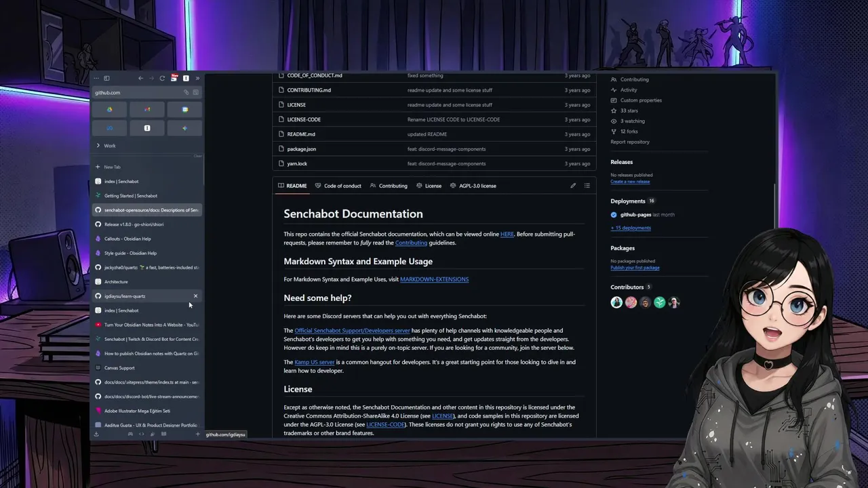Open github-pages deployment link
This screenshot has width=868, height=488.
coord(635,215)
